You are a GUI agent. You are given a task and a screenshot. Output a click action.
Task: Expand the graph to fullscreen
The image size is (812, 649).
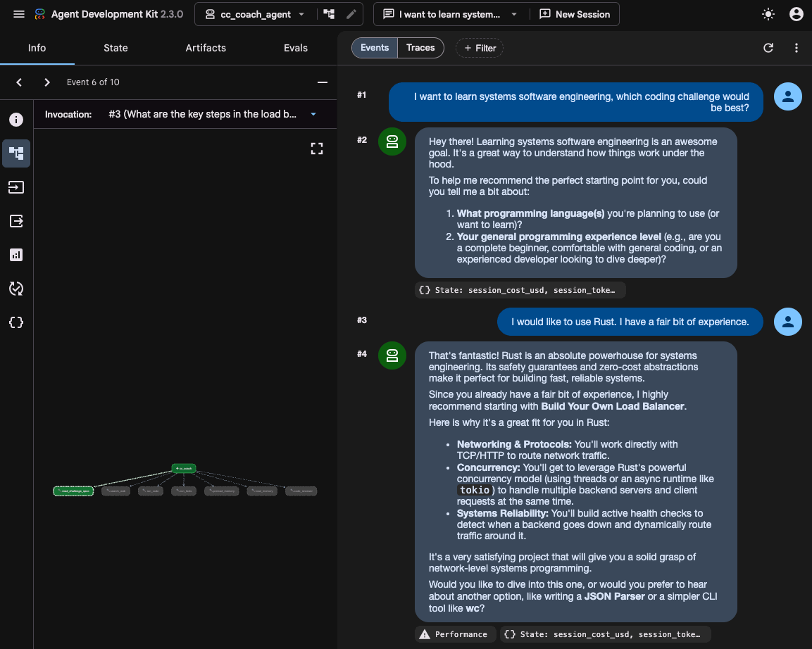tap(317, 149)
